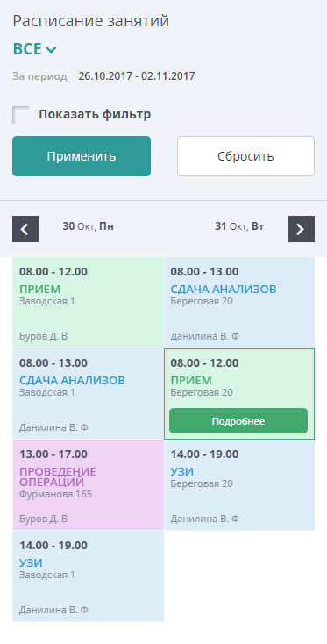Screen dimensions: 327x644
Task: Click the ПРОВЕДЕНИЕ ОПЕРАЦИЙ title link
Action: 58,476
